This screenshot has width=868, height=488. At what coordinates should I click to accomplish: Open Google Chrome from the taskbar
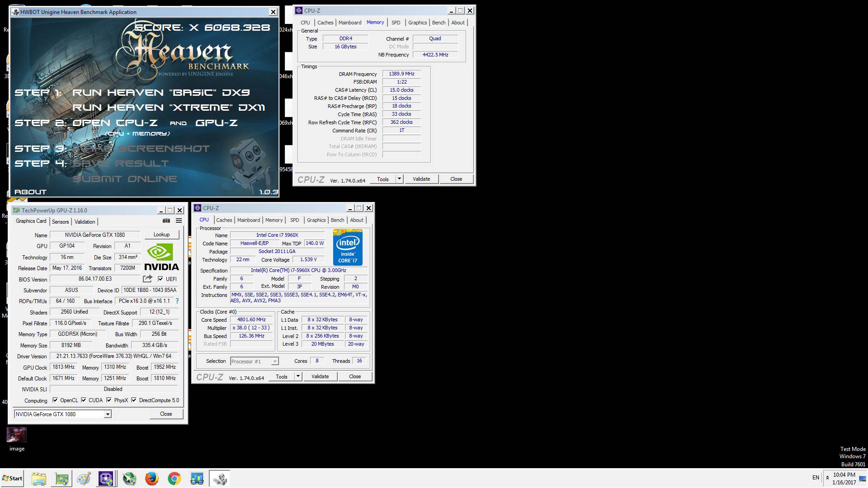coord(175,479)
